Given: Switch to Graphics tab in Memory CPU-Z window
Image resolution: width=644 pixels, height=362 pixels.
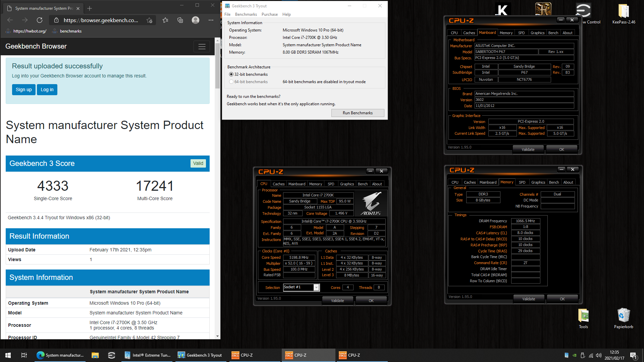Looking at the screenshot, I should click(538, 182).
